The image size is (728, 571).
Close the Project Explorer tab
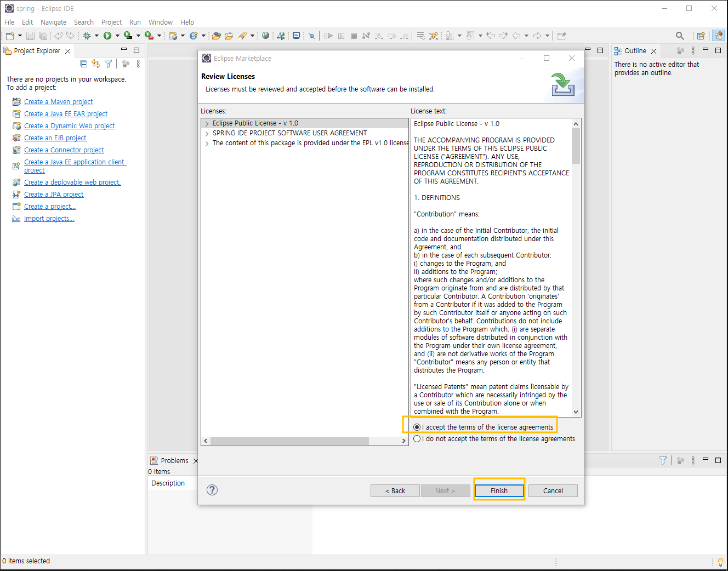tap(67, 51)
